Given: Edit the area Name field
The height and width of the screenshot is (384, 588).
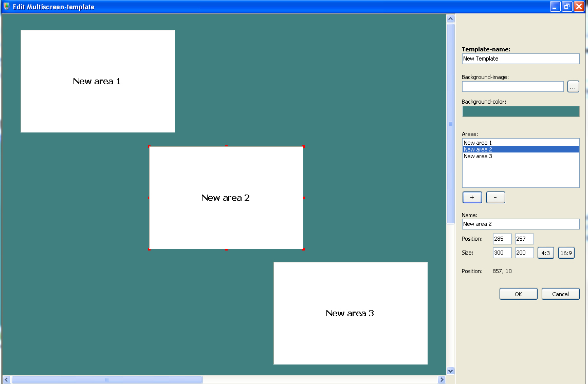Looking at the screenshot, I should pyautogui.click(x=521, y=224).
